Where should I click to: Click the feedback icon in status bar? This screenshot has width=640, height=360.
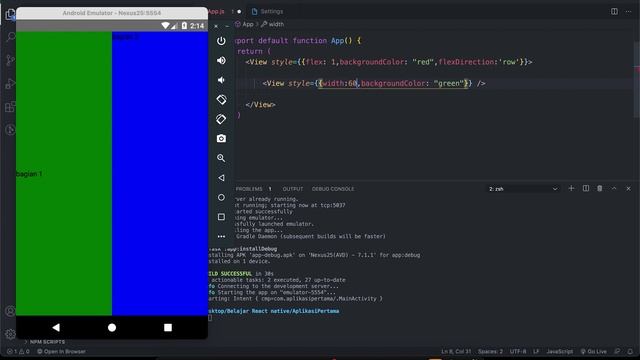pos(618,351)
